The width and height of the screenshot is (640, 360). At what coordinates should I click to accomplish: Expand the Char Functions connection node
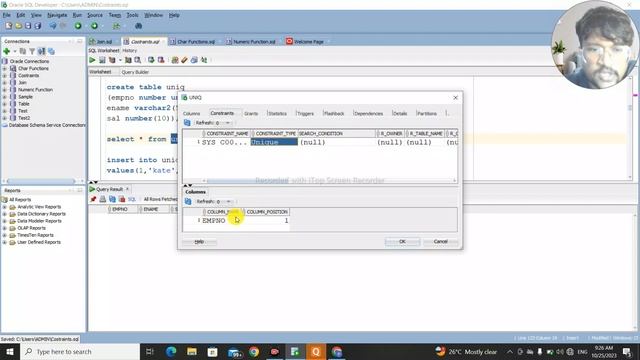point(4,69)
